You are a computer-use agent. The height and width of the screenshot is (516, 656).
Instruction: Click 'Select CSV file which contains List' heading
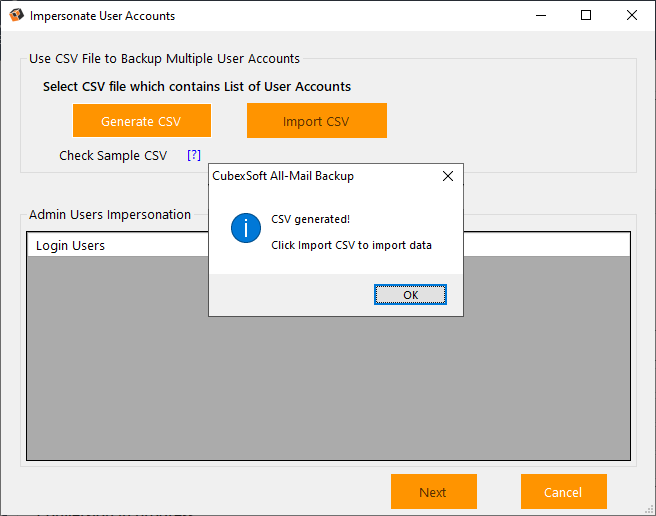(x=197, y=86)
